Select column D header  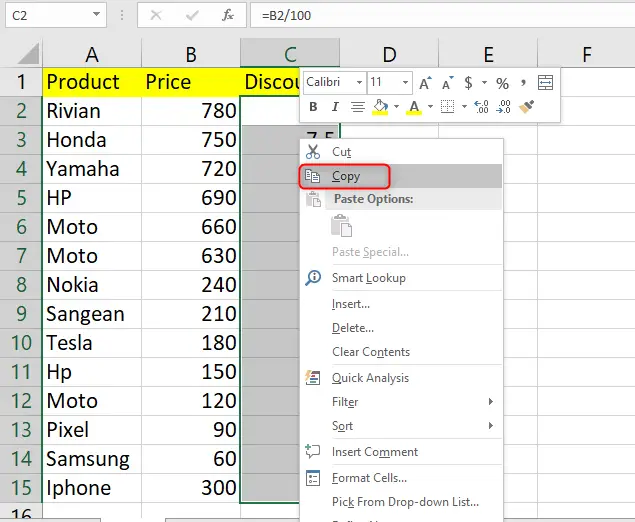click(389, 54)
